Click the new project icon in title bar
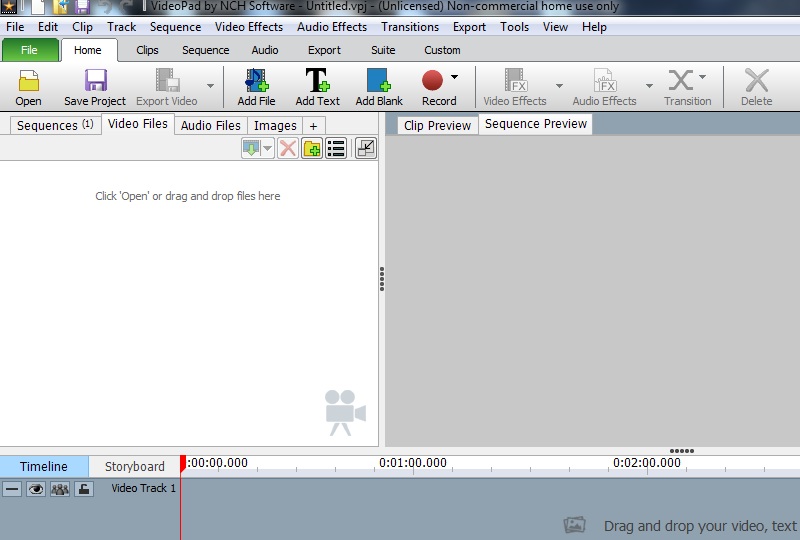This screenshot has height=540, width=800. 37,7
